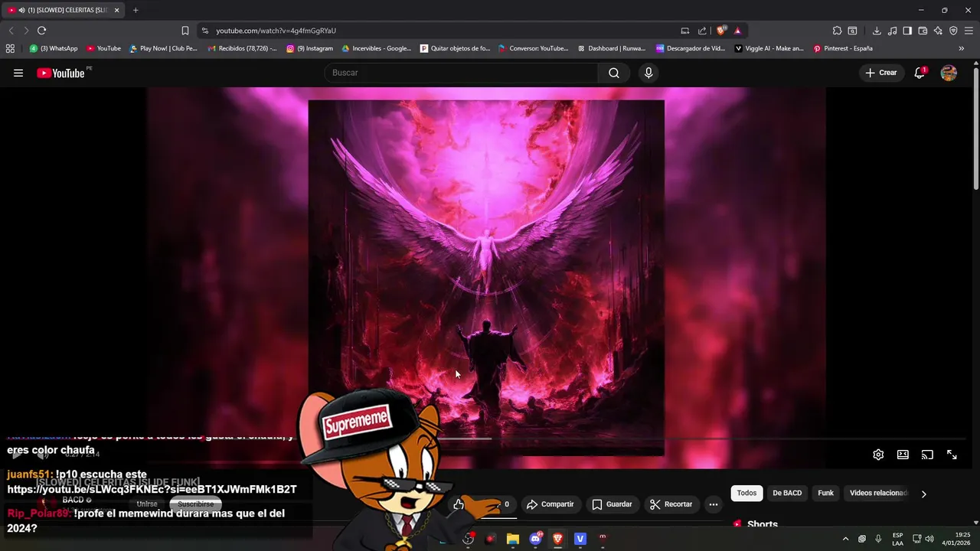Share video via Compartir button
The image size is (980, 551).
(550, 504)
